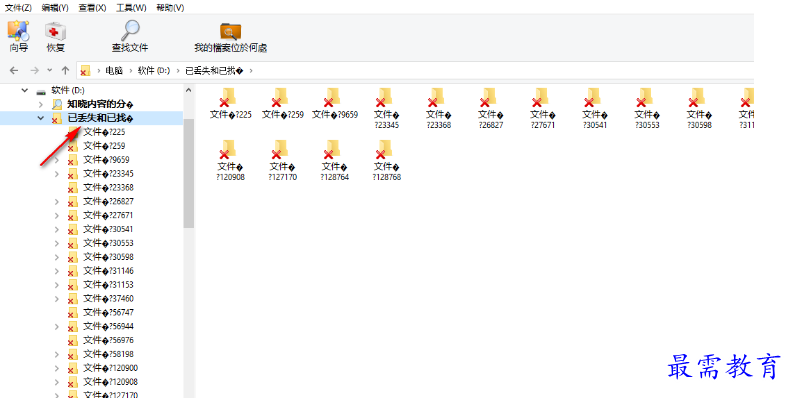
Task: Open the 编辑(Y) menu
Action: coord(55,8)
